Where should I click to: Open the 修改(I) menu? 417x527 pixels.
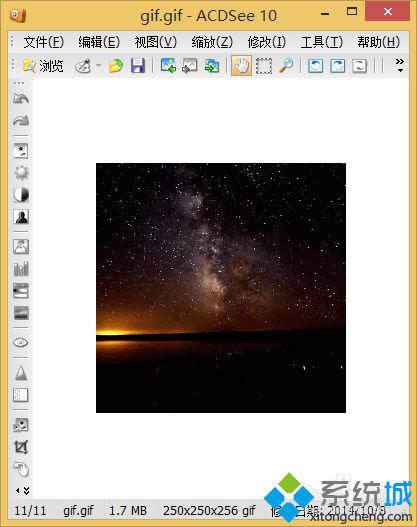(267, 42)
